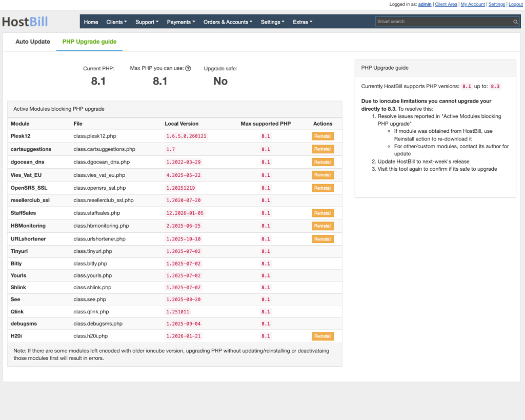Expand the Clients dropdown menu
This screenshot has height=420, width=525.
[117, 22]
